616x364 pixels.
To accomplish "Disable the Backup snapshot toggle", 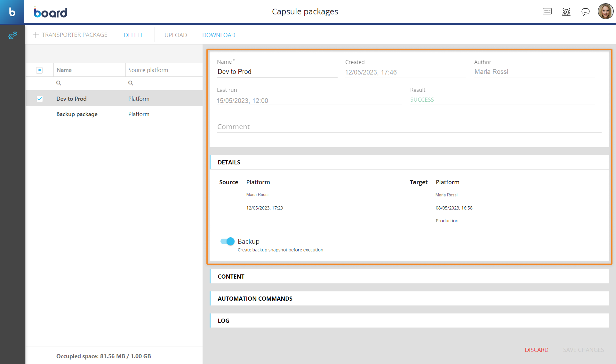I will (228, 241).
